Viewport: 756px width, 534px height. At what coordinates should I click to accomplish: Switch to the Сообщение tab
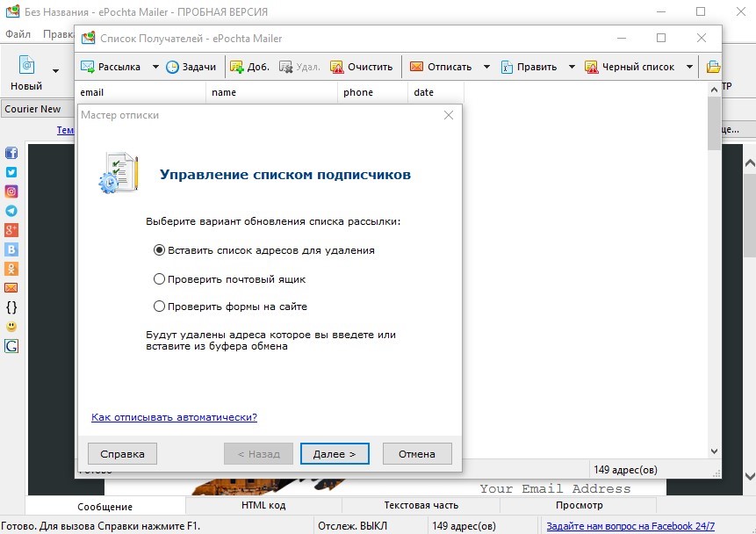[x=105, y=507]
